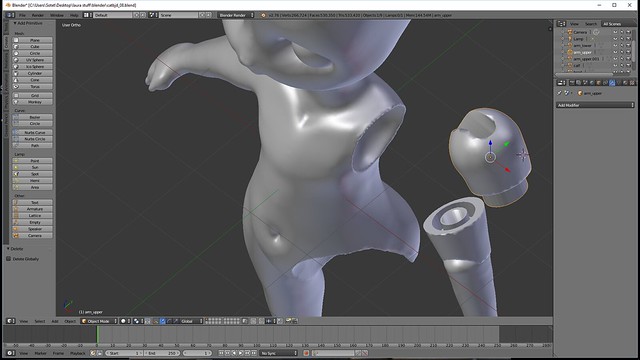Open the outliner Search menu
The width and height of the screenshot is (640, 360).
pyautogui.click(x=591, y=24)
